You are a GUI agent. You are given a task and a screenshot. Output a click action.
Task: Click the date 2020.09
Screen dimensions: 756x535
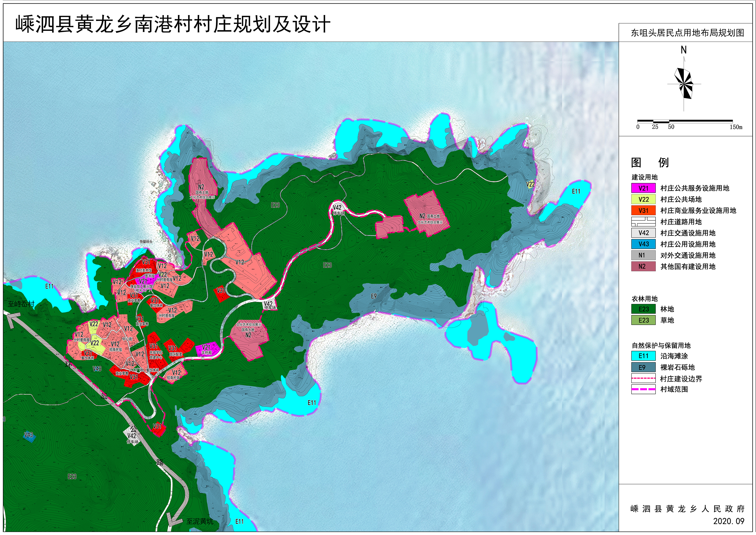coord(729,521)
